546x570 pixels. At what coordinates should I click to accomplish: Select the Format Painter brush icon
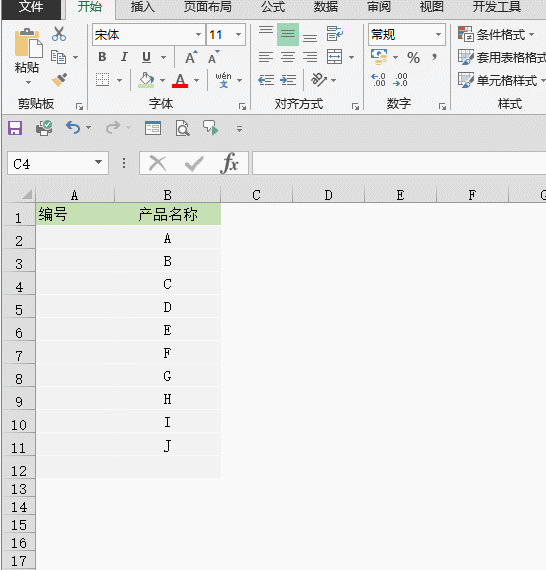[59, 80]
